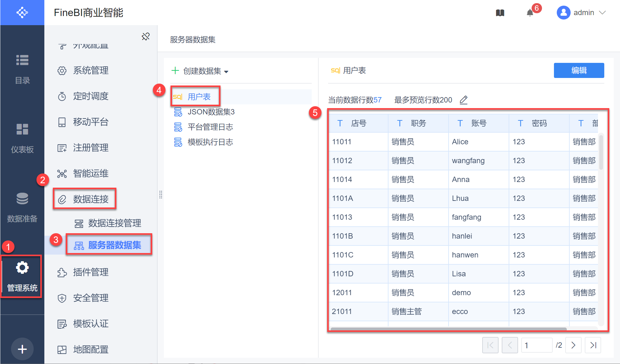Click the pencil icon beside preview row count

(463, 100)
